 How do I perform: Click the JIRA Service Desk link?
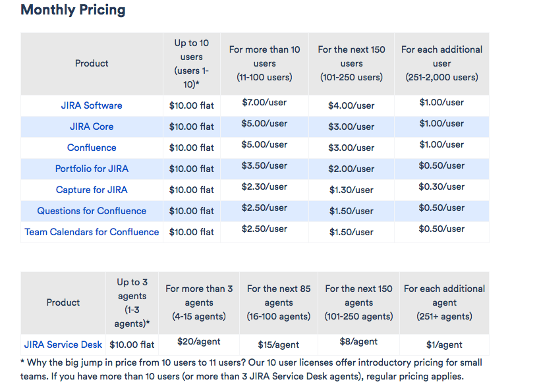(63, 344)
